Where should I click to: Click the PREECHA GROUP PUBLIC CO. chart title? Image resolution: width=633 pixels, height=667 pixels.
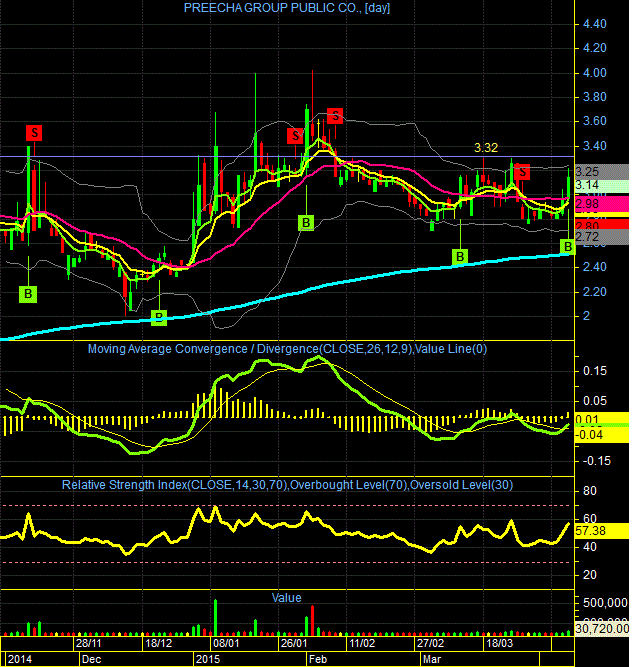[x=286, y=8]
